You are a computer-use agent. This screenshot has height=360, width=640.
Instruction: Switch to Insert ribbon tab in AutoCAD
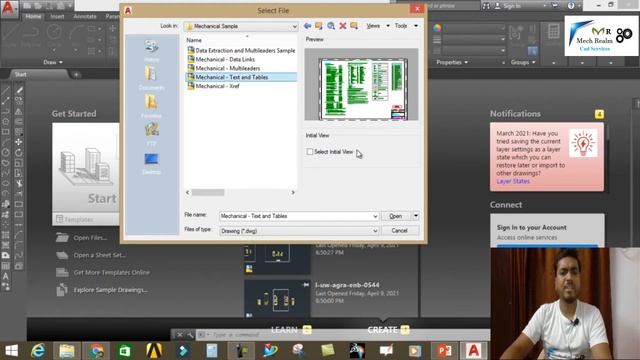[x=57, y=16]
